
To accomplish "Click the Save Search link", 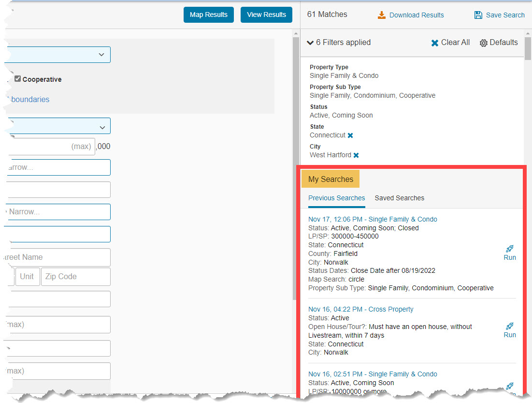I will pos(505,15).
